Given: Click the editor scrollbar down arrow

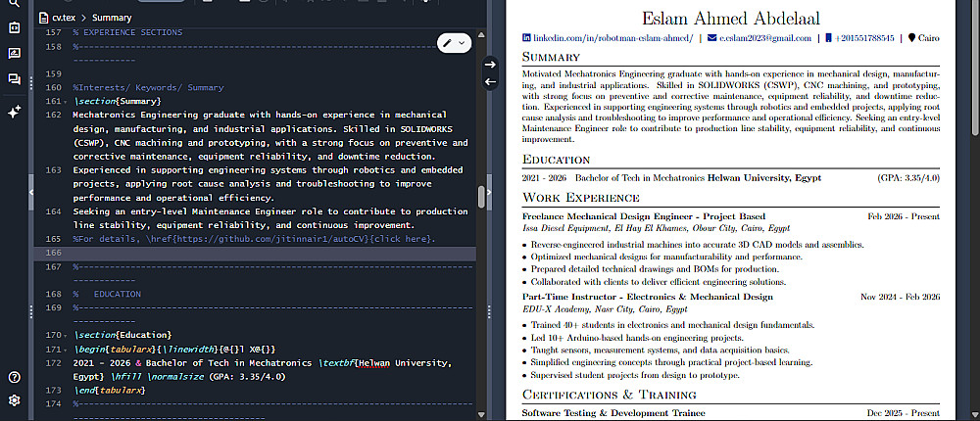Looking at the screenshot, I should point(481,413).
